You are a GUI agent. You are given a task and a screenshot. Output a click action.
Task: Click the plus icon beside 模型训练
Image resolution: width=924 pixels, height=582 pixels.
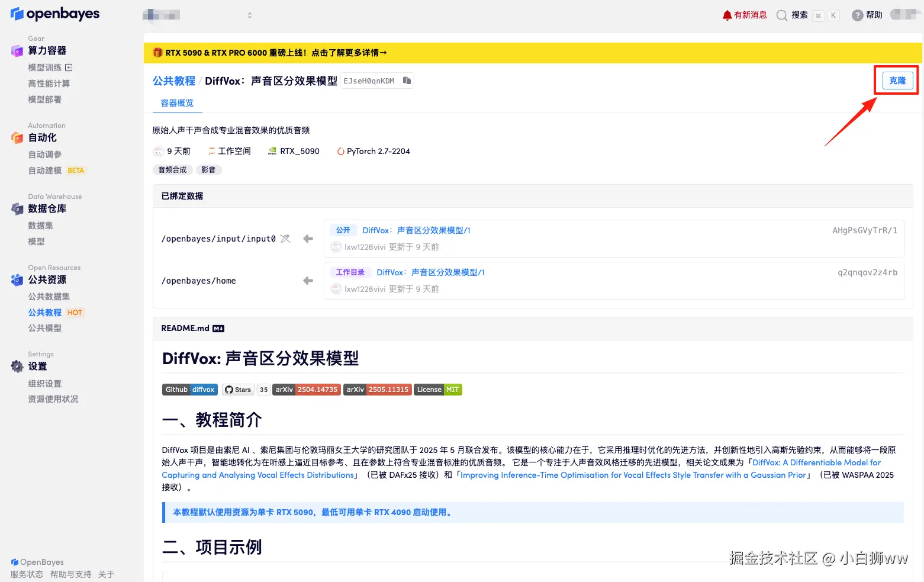[69, 67]
